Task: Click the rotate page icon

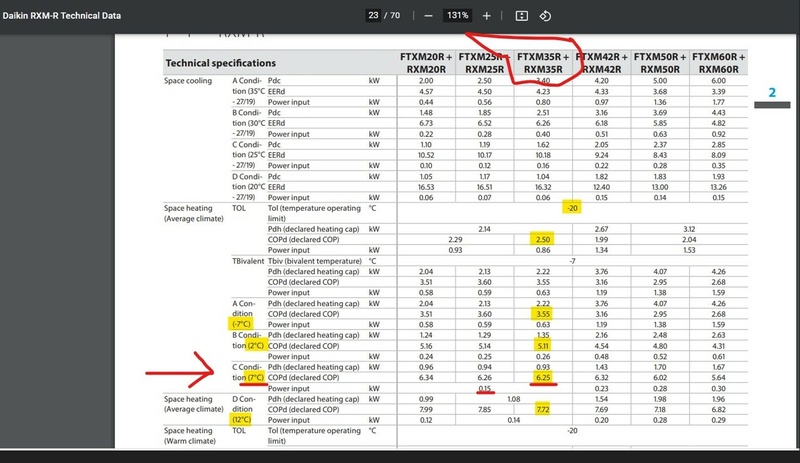Action: coord(545,16)
